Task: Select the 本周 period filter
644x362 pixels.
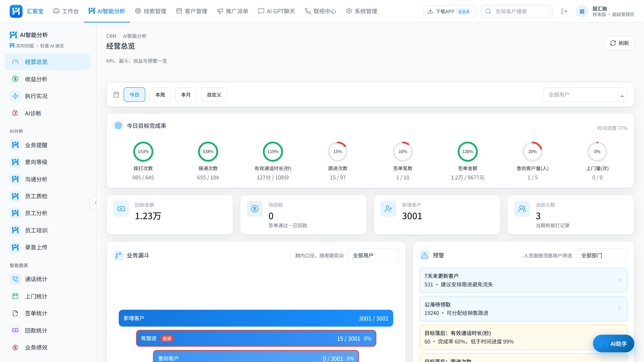Action: (x=160, y=95)
